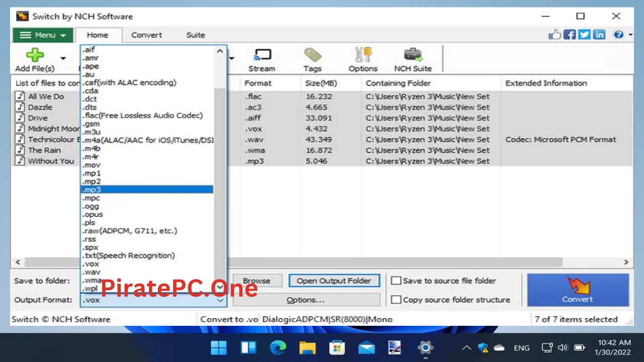Expand the help icon dropdown arrow
Viewport: 644px width, 362px height.
pyautogui.click(x=630, y=35)
